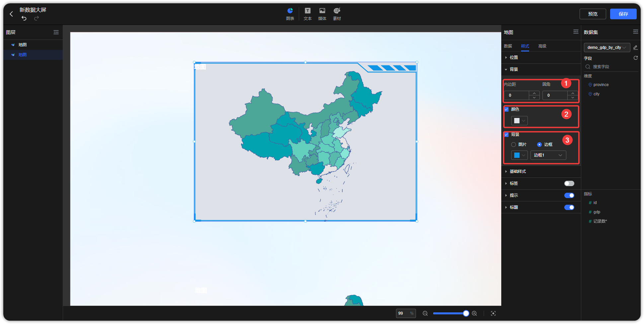Image resolution: width=644 pixels, height=324 pixels.
Task: Open the 媒体 media tool
Action: coord(322,14)
